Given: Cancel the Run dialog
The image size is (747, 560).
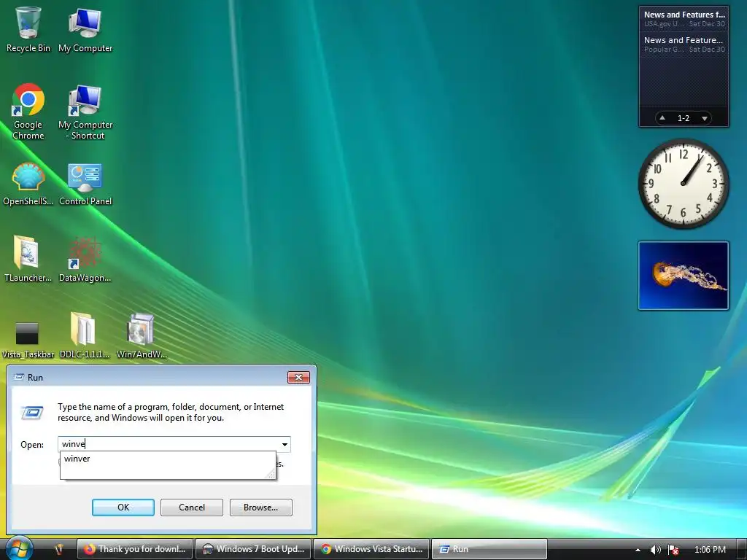Looking at the screenshot, I should pyautogui.click(x=192, y=507).
